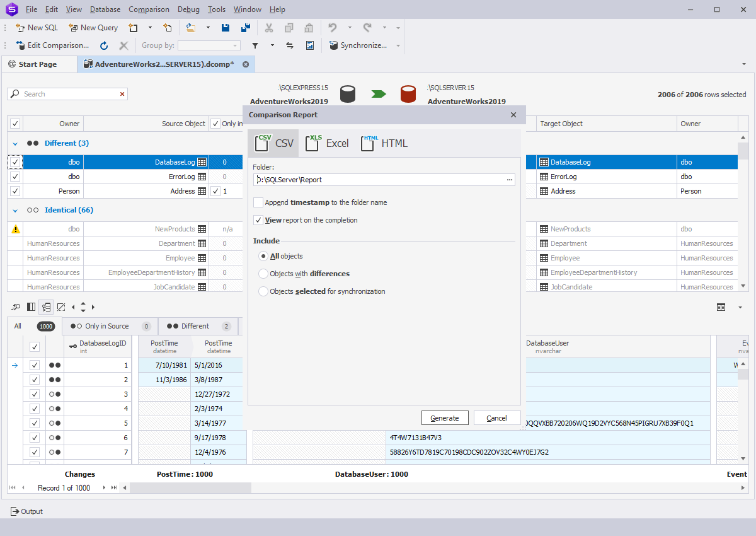This screenshot has height=536, width=756.
Task: Toggle View report on the completion checkbox
Action: click(258, 220)
